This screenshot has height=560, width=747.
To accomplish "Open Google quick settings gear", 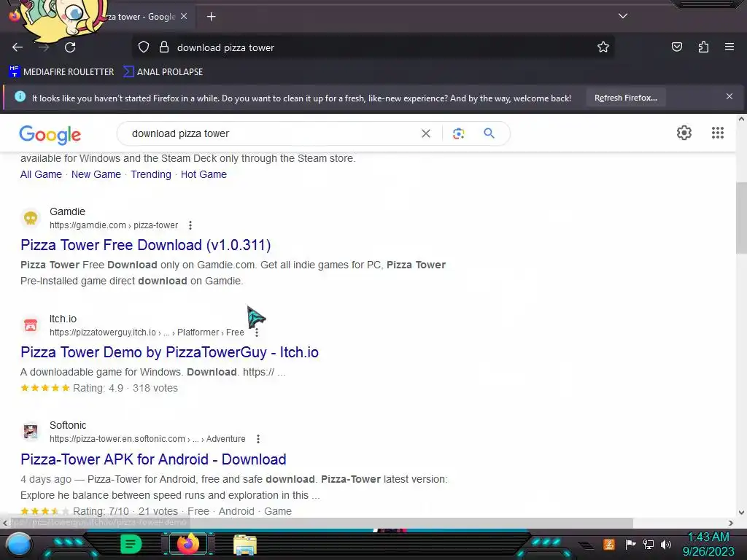I will click(684, 133).
